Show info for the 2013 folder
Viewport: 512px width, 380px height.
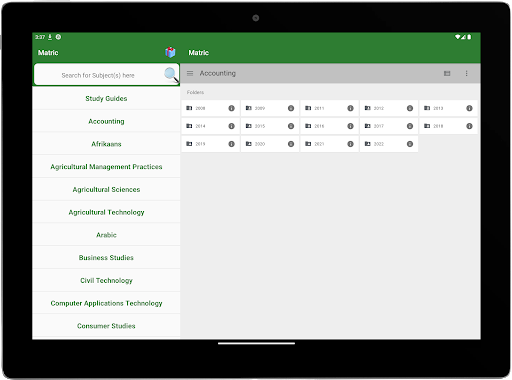469,108
